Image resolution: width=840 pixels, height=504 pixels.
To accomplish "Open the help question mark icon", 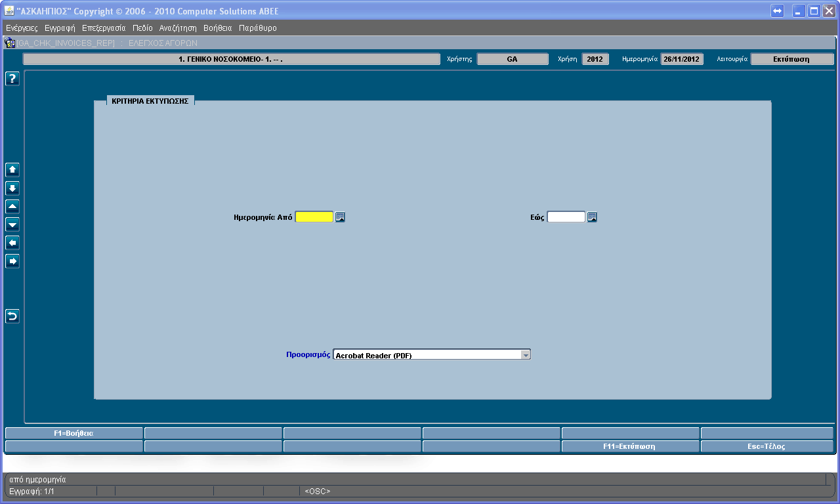I will pos(12,79).
